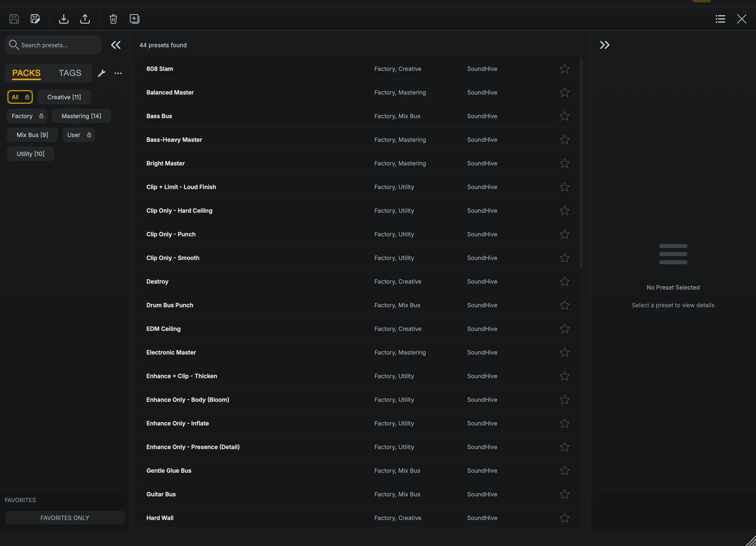This screenshot has width=756, height=546.
Task: Select the Gentle Glue Bus preset
Action: pos(358,471)
